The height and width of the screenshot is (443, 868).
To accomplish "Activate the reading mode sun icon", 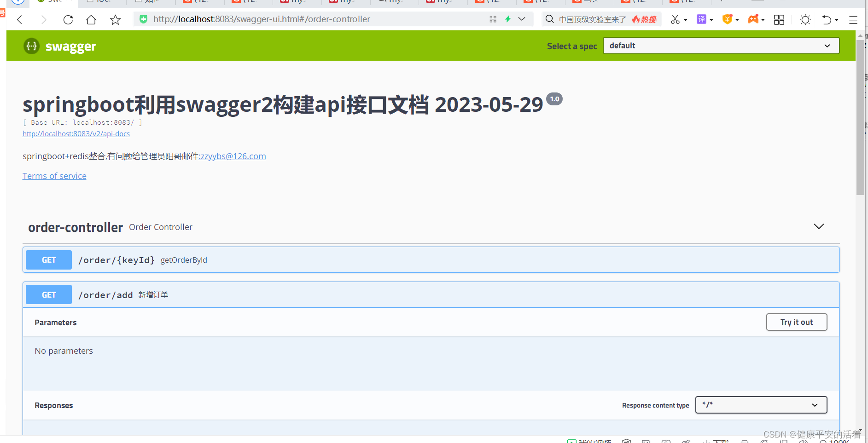I will point(805,19).
